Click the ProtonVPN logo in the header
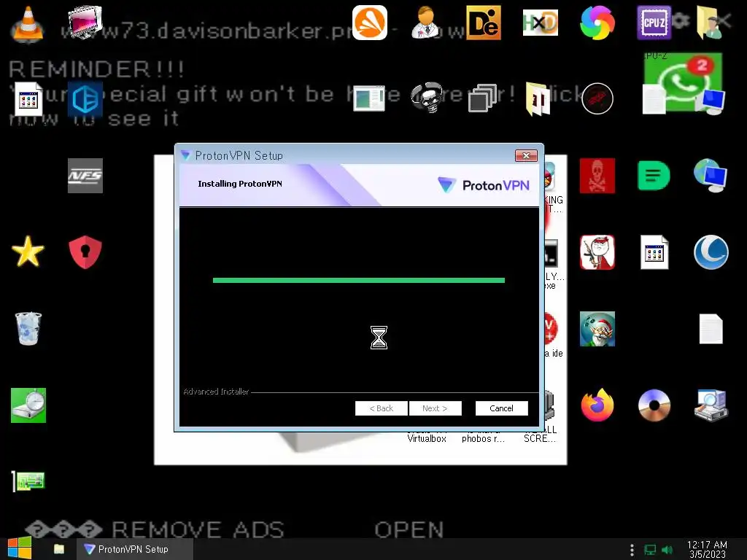The image size is (747, 560). [484, 184]
